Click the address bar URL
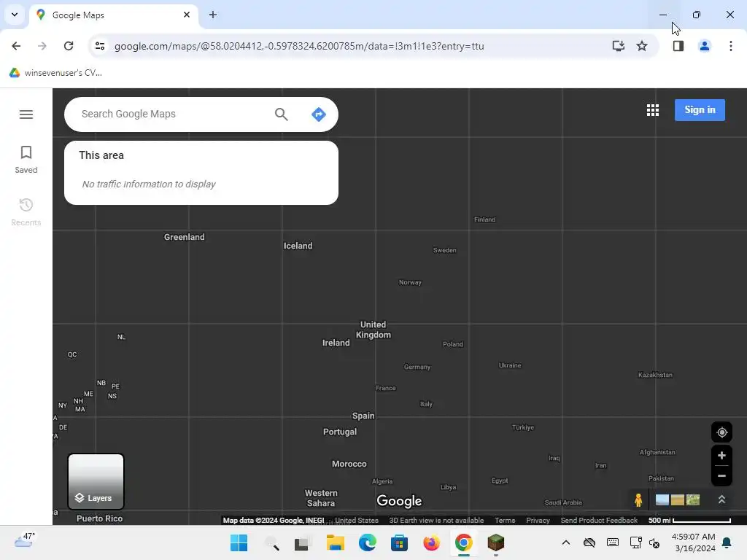This screenshot has height=560, width=747. [x=299, y=46]
